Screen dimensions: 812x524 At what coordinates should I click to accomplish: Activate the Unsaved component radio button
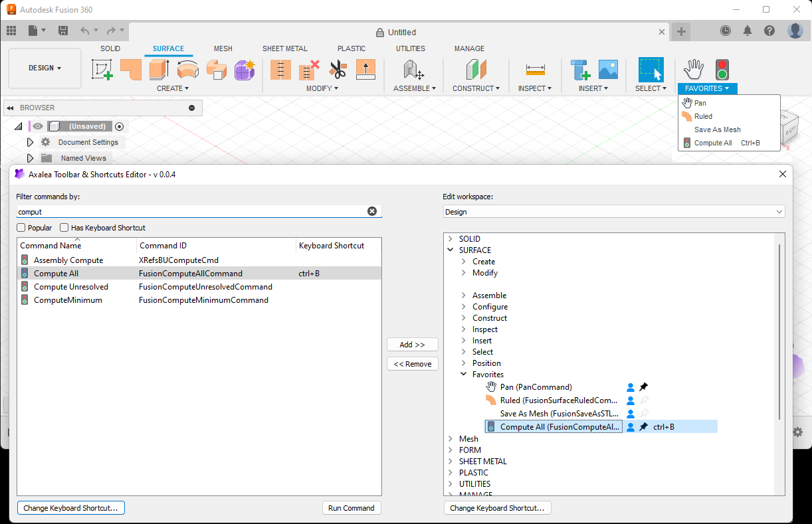coord(120,126)
